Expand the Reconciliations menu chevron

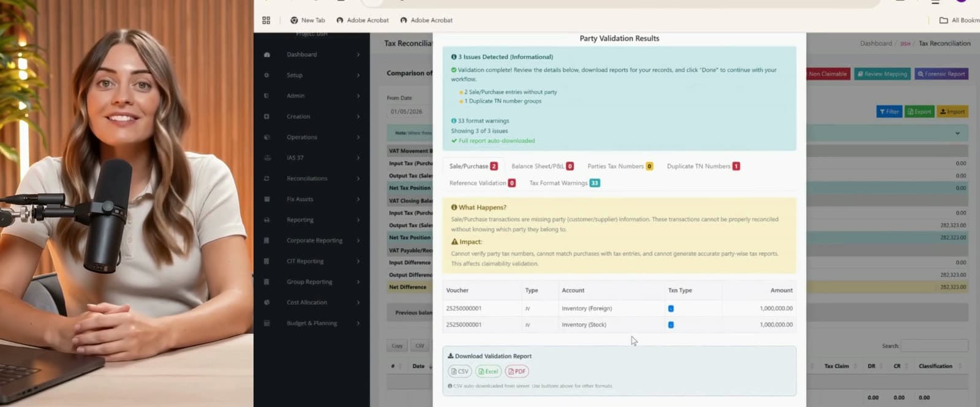358,178
